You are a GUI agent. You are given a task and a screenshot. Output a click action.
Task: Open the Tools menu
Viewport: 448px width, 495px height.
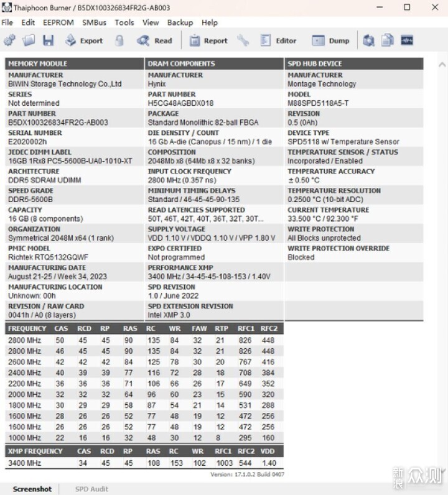tap(124, 22)
